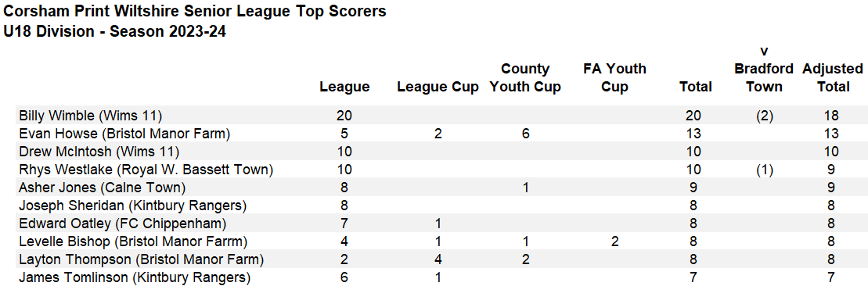Click Billy Wimble's league goals value 20
The image size is (868, 286).
[x=344, y=116]
